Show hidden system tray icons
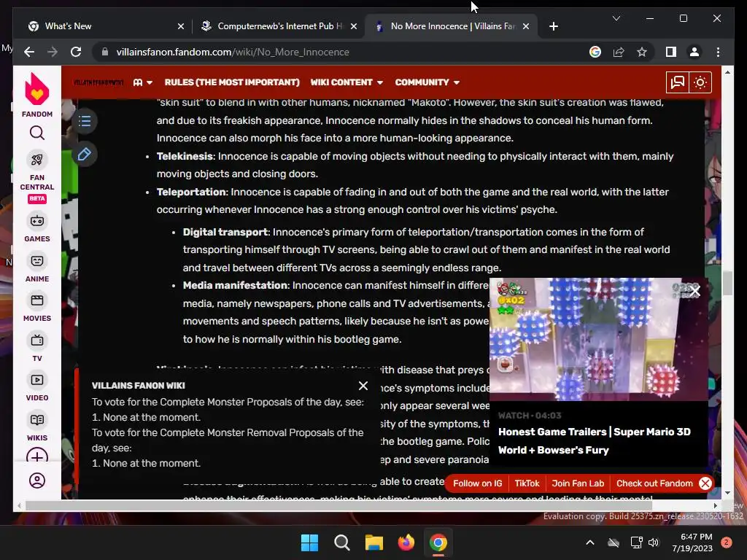The width and height of the screenshot is (747, 560). click(589, 542)
